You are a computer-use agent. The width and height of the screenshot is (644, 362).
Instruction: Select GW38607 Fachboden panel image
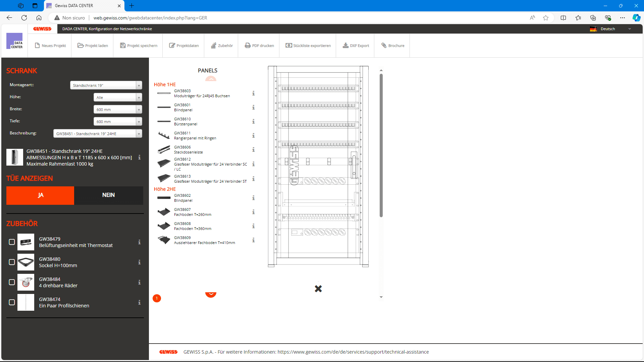(164, 212)
